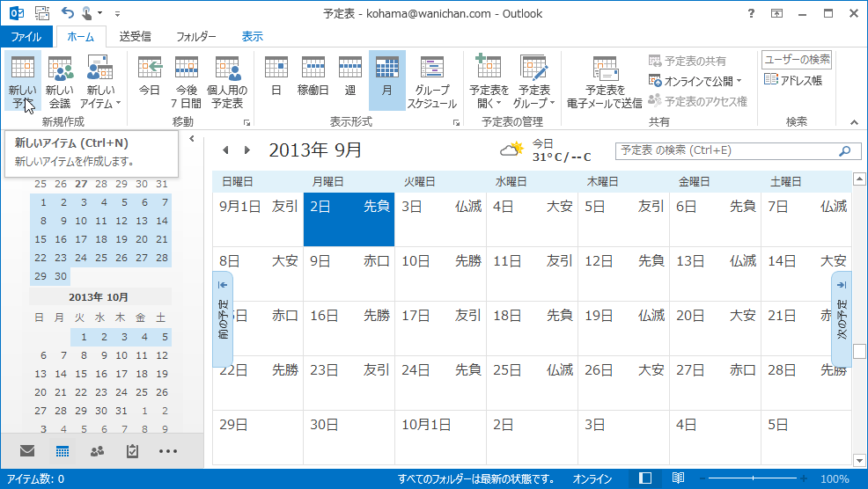
Task: Jump to next appointment (次の予定)
Action: click(x=842, y=319)
